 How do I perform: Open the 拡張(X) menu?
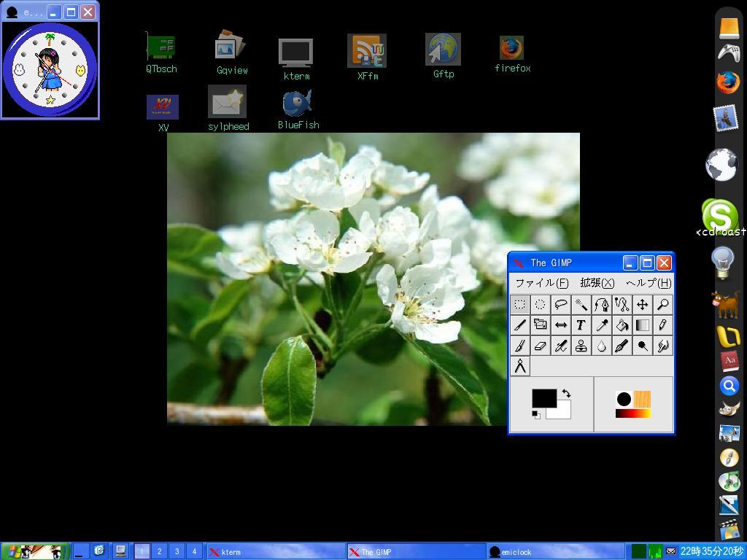pyautogui.click(x=596, y=284)
